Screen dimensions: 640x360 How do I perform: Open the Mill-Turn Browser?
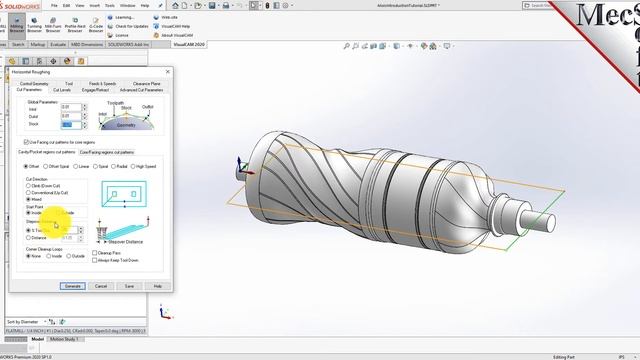[53, 25]
